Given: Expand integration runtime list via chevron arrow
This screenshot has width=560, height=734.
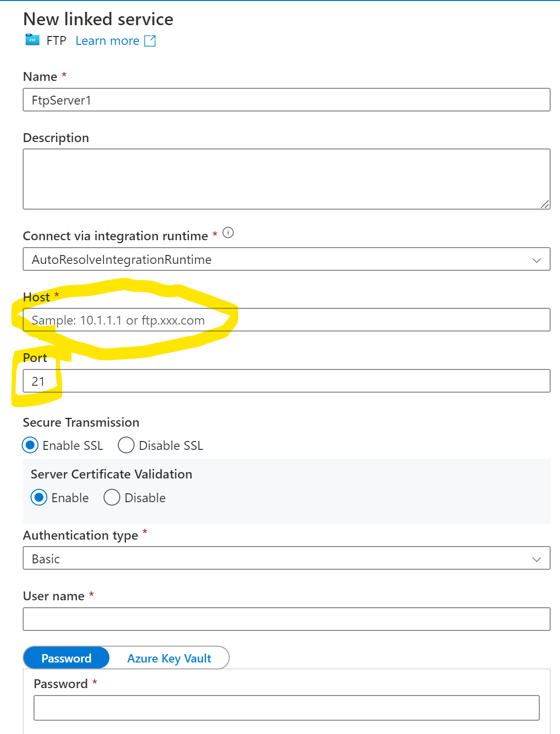Looking at the screenshot, I should pos(537,260).
